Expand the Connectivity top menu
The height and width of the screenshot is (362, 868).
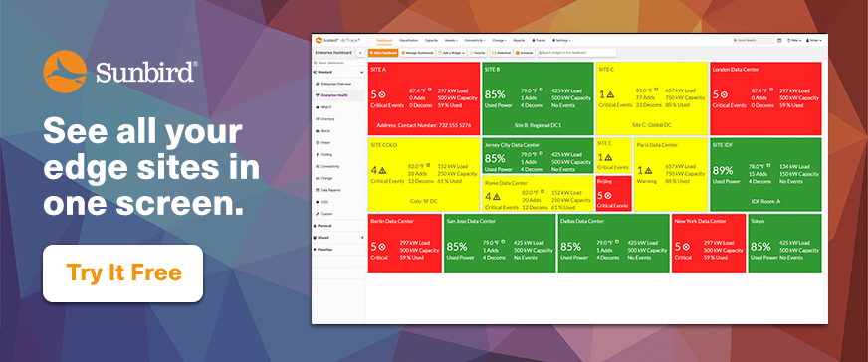pos(475,41)
